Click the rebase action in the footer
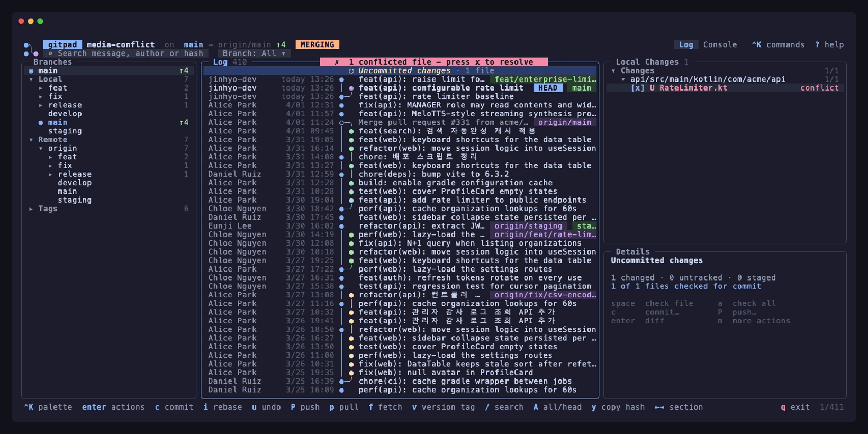Image resolution: width=868 pixels, height=434 pixels. [x=223, y=407]
